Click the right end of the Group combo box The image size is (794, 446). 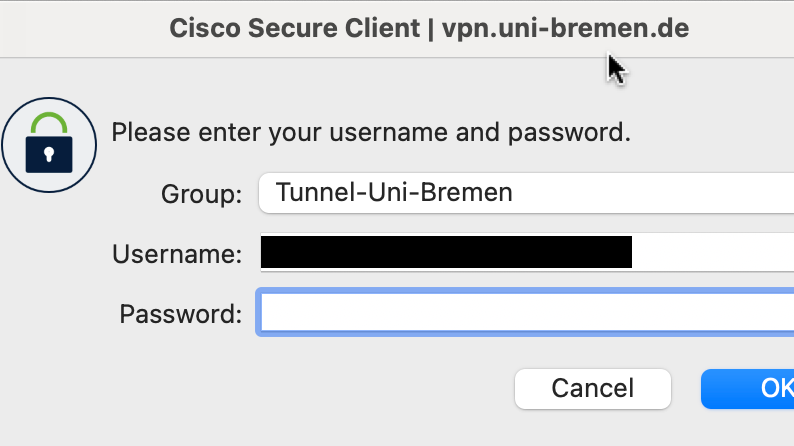[x=780, y=192]
